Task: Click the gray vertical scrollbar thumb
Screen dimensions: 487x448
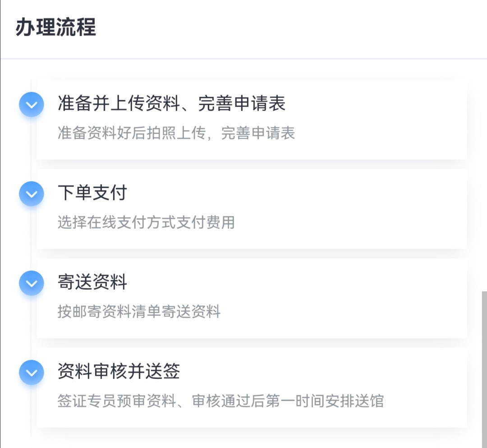Action: pos(484,369)
